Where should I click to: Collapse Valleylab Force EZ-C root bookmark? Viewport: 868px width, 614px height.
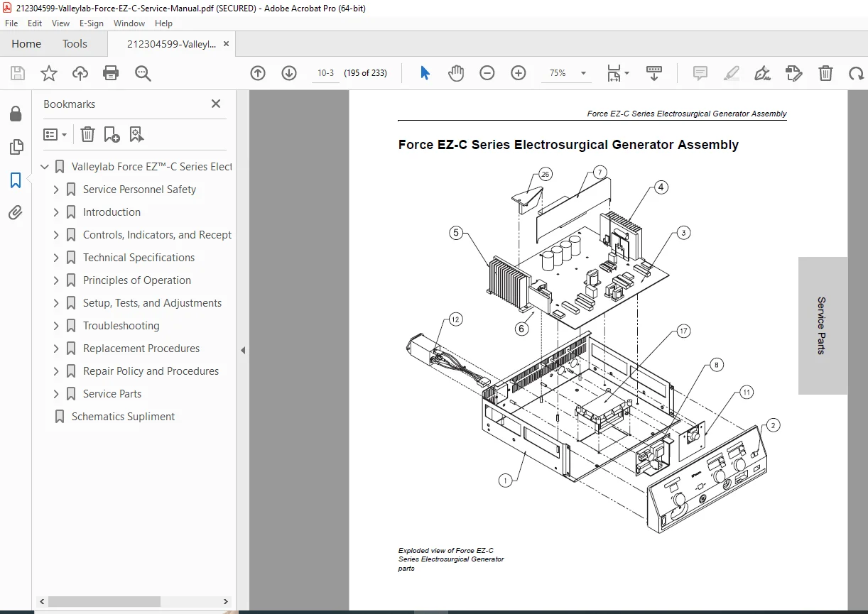pyautogui.click(x=45, y=167)
